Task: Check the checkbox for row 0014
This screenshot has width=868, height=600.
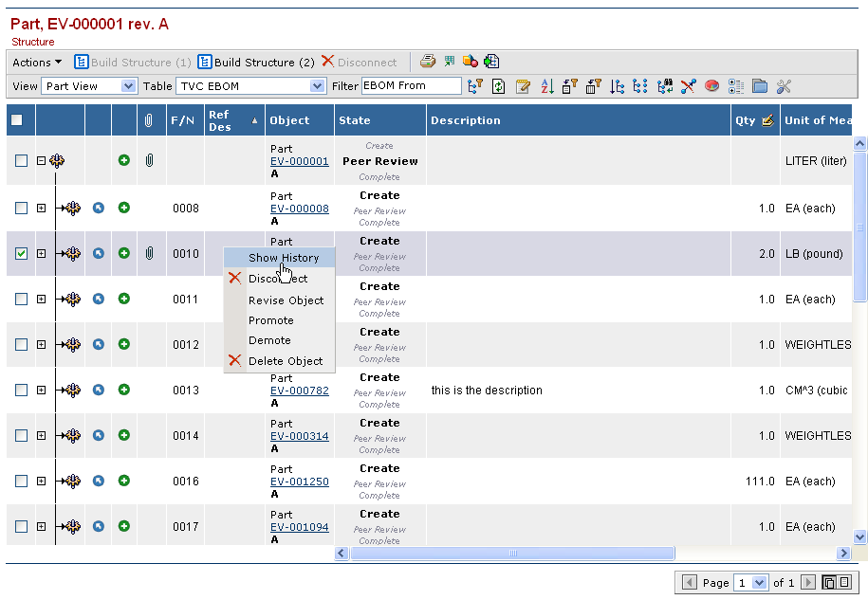Action: click(x=22, y=435)
